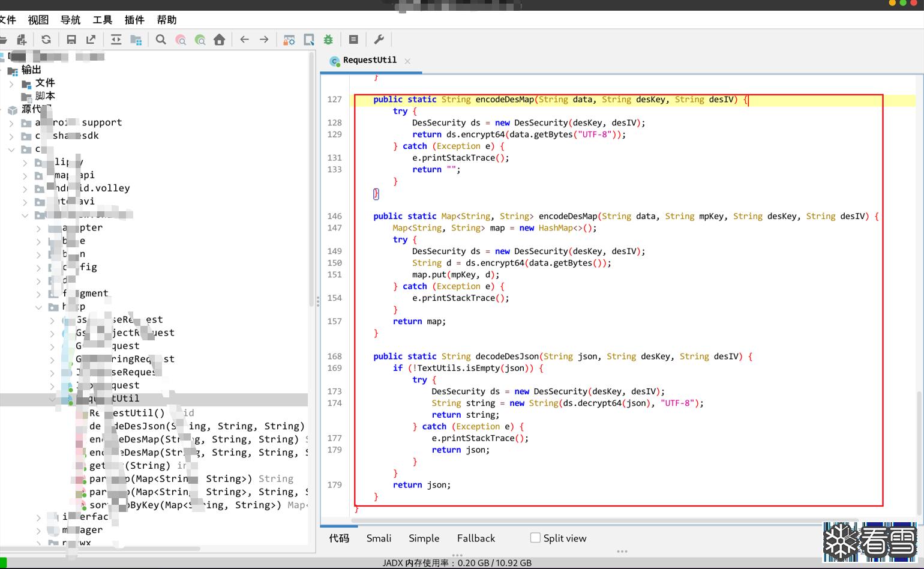Switch to the Fallback view tab
Screen dimensions: 924x569
point(476,538)
